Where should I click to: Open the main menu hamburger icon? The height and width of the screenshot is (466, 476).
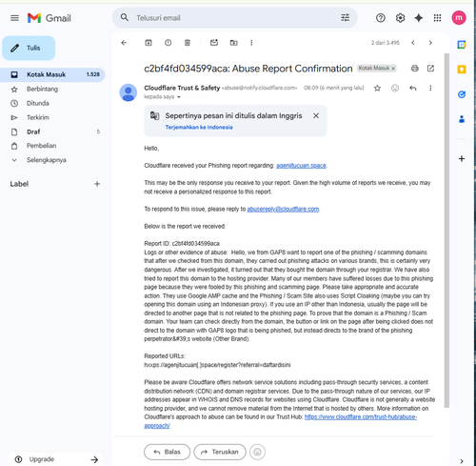coord(14,18)
